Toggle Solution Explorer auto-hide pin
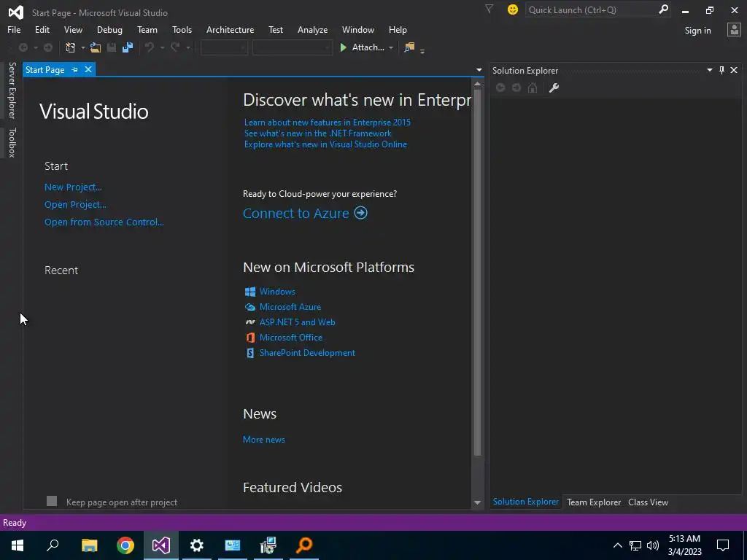Viewport: 747px width, 560px height. (x=721, y=70)
